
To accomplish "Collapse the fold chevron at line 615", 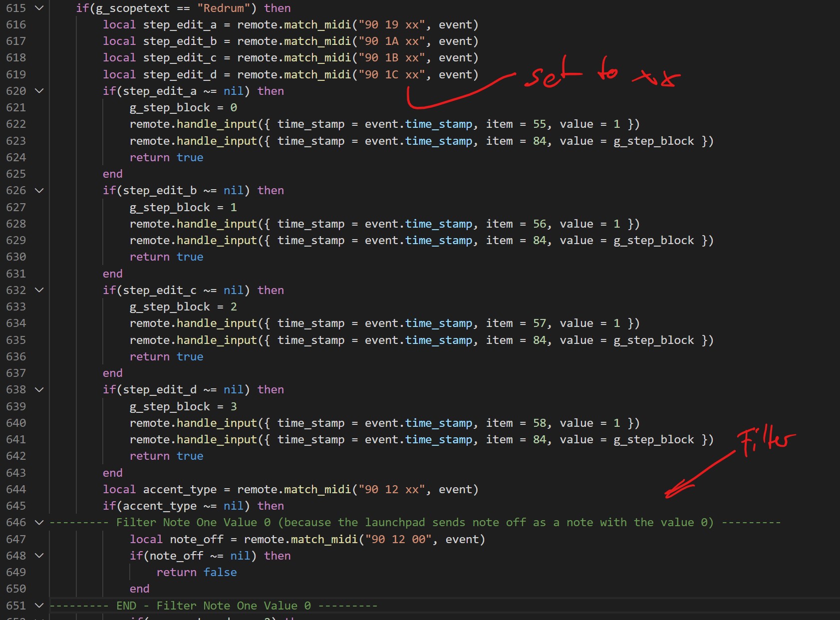I will (39, 8).
